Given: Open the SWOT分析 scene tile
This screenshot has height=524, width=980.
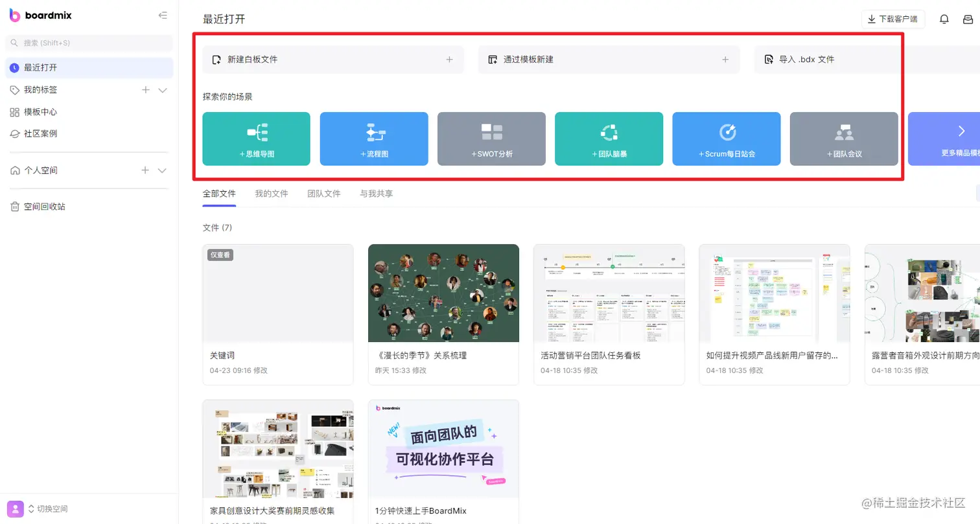Looking at the screenshot, I should (x=491, y=139).
